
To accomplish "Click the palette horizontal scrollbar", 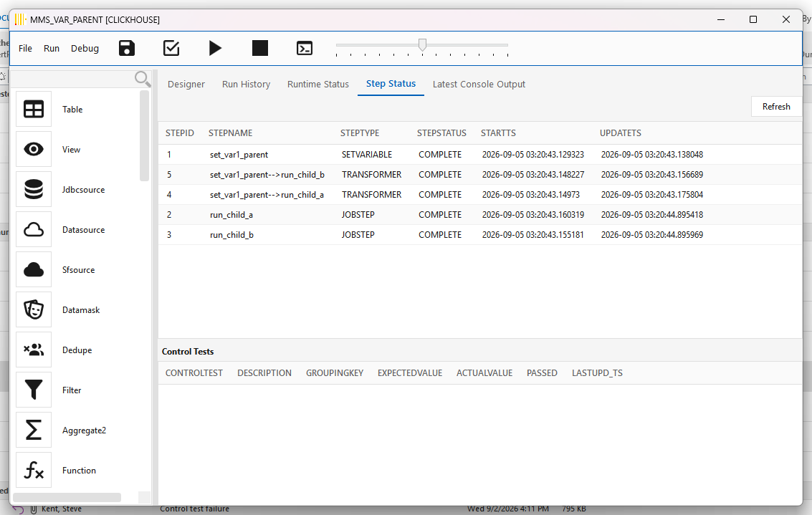I will pyautogui.click(x=67, y=497).
